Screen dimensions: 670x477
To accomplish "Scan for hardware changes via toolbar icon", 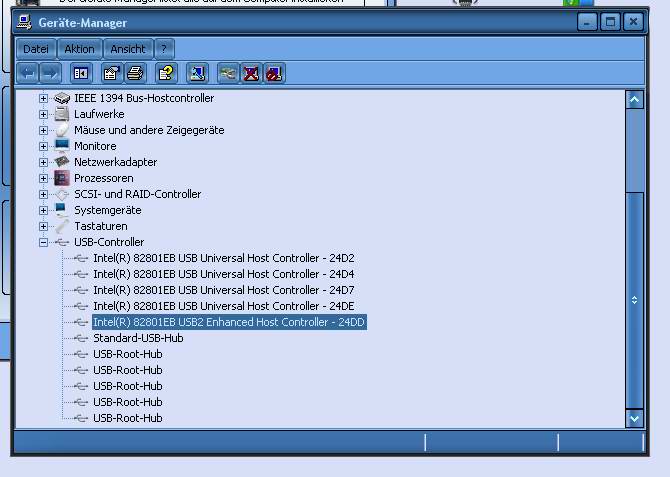I will coord(197,74).
